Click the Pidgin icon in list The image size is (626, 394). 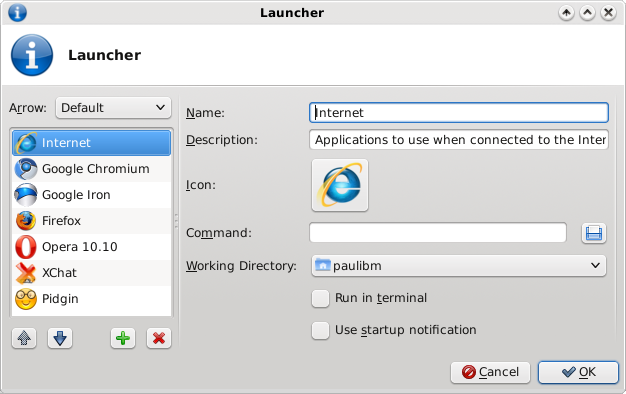pyautogui.click(x=26, y=299)
